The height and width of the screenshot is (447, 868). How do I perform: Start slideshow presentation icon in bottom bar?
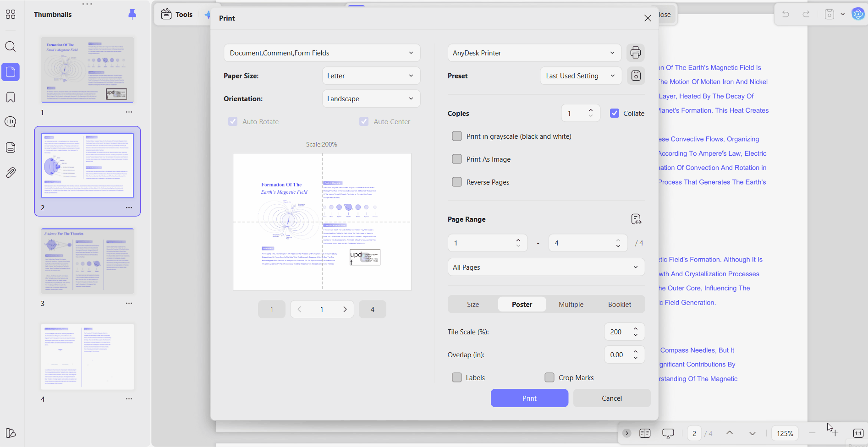pyautogui.click(x=668, y=433)
